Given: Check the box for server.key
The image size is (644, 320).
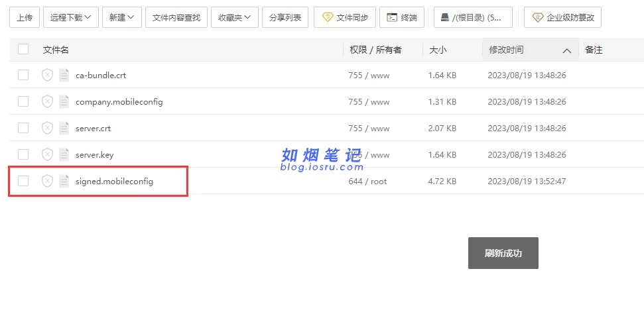Looking at the screenshot, I should [23, 154].
